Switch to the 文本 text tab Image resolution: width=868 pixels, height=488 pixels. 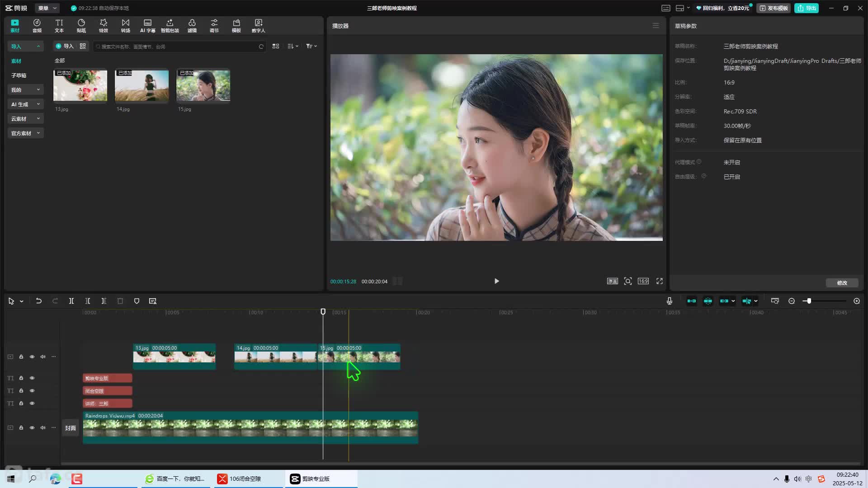(x=59, y=26)
